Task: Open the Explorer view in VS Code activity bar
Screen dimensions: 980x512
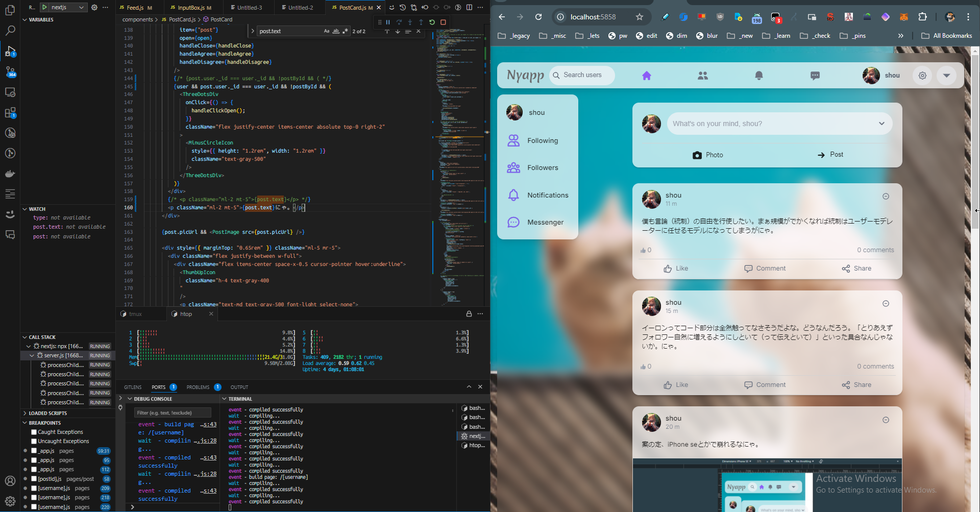Action: (x=10, y=10)
